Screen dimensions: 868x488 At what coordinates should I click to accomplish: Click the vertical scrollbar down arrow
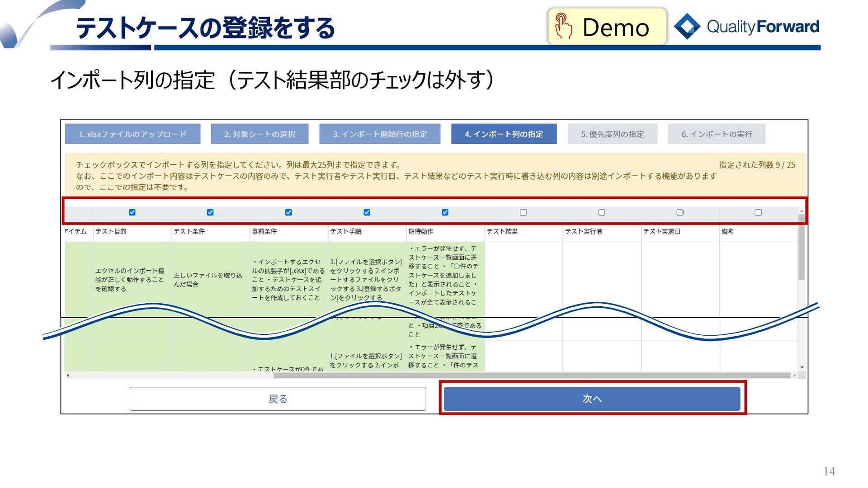coord(802,367)
